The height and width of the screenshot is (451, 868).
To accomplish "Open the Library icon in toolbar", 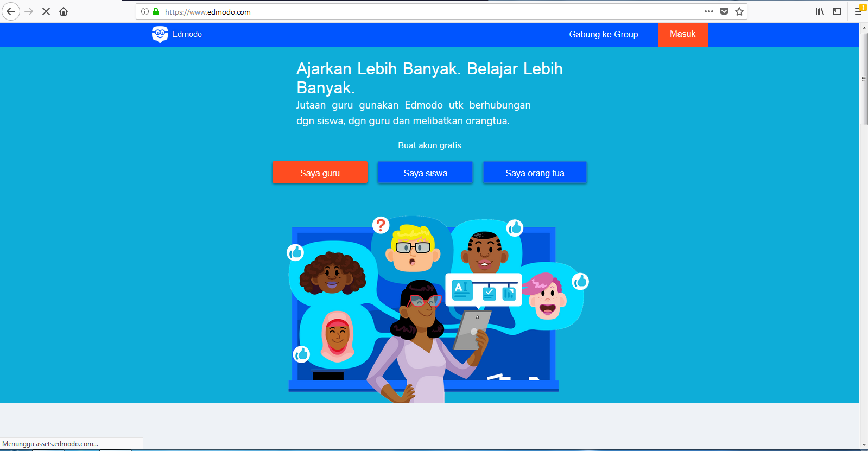I will 820,11.
